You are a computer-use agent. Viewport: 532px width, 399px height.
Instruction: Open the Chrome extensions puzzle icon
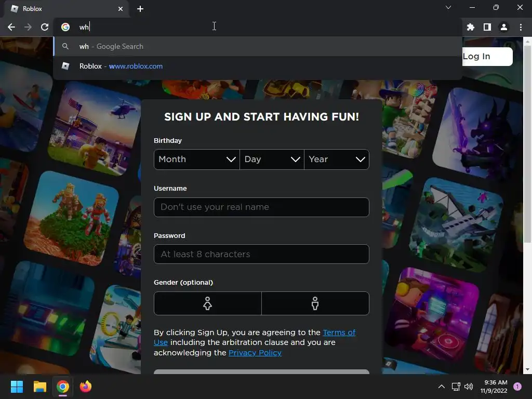coord(471,27)
